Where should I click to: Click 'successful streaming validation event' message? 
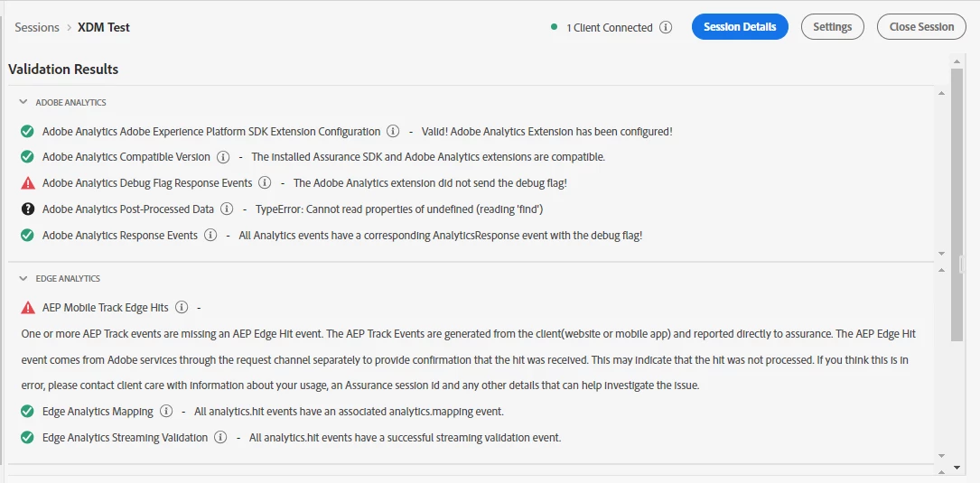pyautogui.click(x=405, y=437)
